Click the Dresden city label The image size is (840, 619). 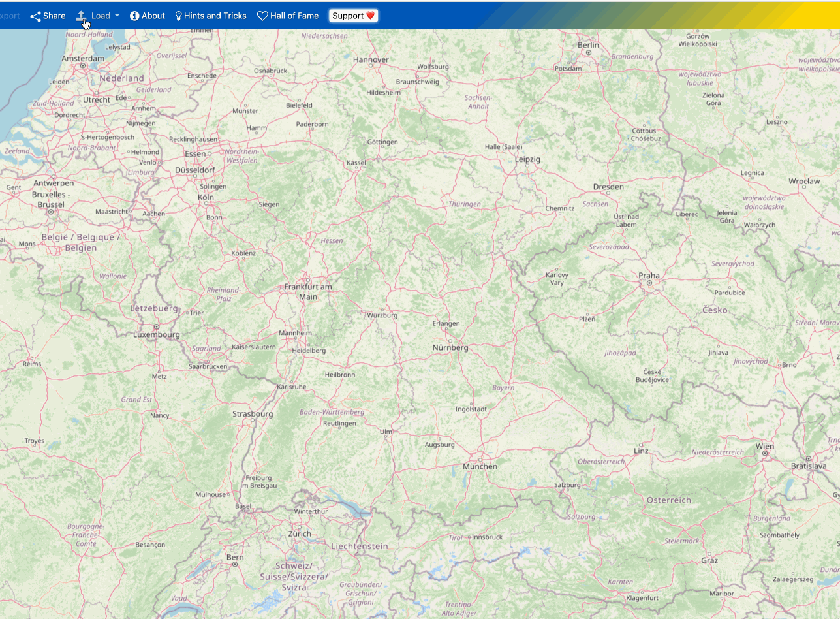[x=608, y=187]
